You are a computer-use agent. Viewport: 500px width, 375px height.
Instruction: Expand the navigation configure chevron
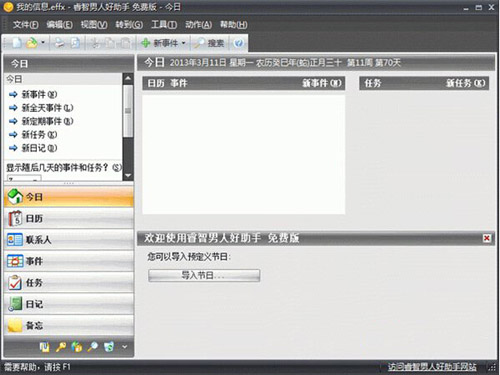[125, 347]
